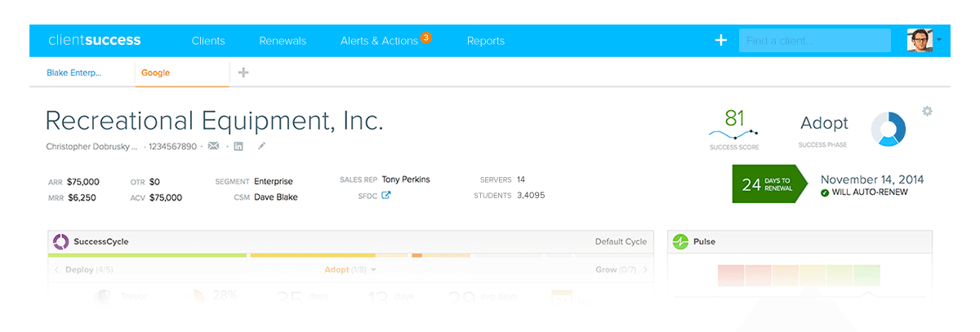Click phone number 1234567890

point(174,147)
